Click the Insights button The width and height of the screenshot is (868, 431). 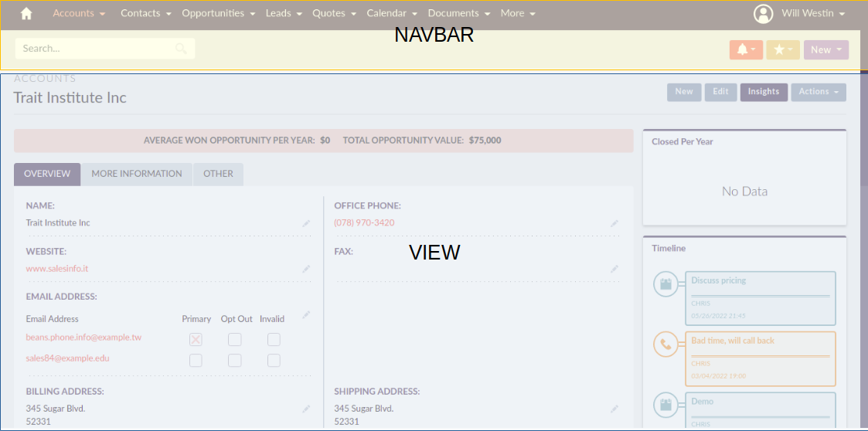click(x=764, y=92)
